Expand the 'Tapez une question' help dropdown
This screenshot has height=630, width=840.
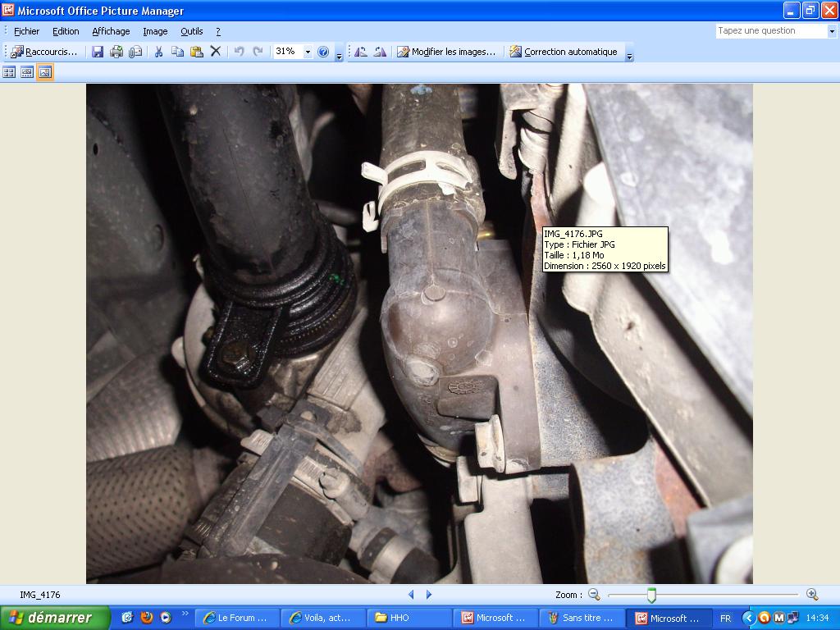[832, 31]
